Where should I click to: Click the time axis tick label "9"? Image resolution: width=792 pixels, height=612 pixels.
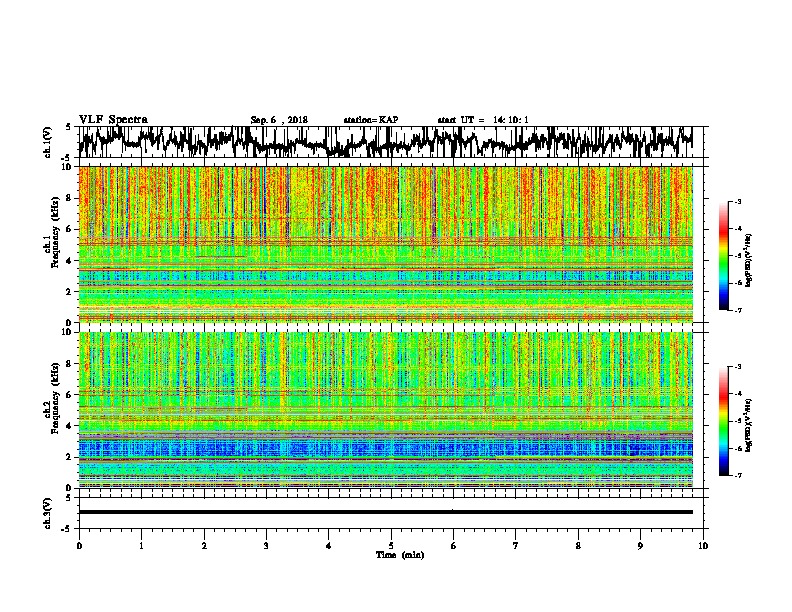[640, 546]
